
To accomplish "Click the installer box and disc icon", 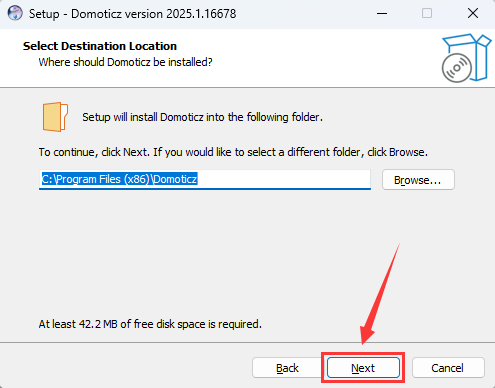I will coord(466,58).
